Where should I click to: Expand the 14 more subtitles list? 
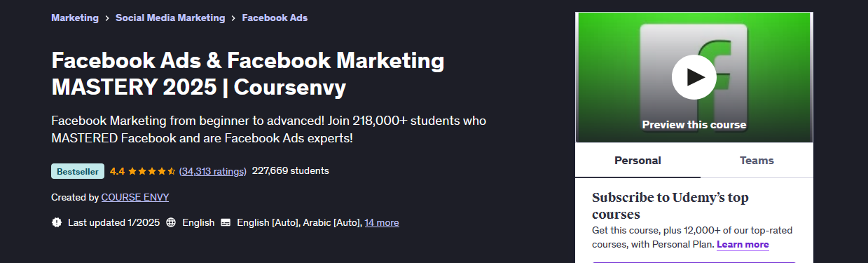[x=382, y=222]
